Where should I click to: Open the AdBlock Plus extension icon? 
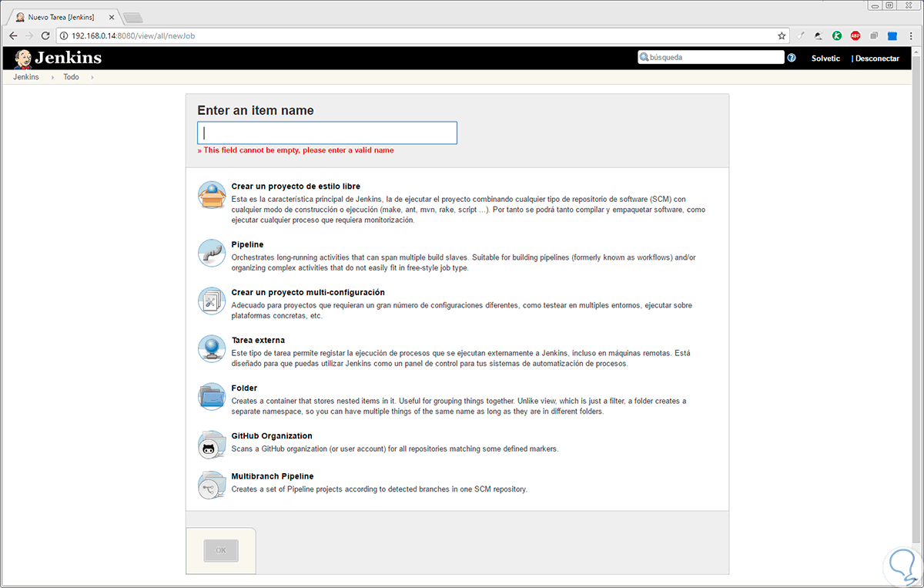pyautogui.click(x=855, y=35)
